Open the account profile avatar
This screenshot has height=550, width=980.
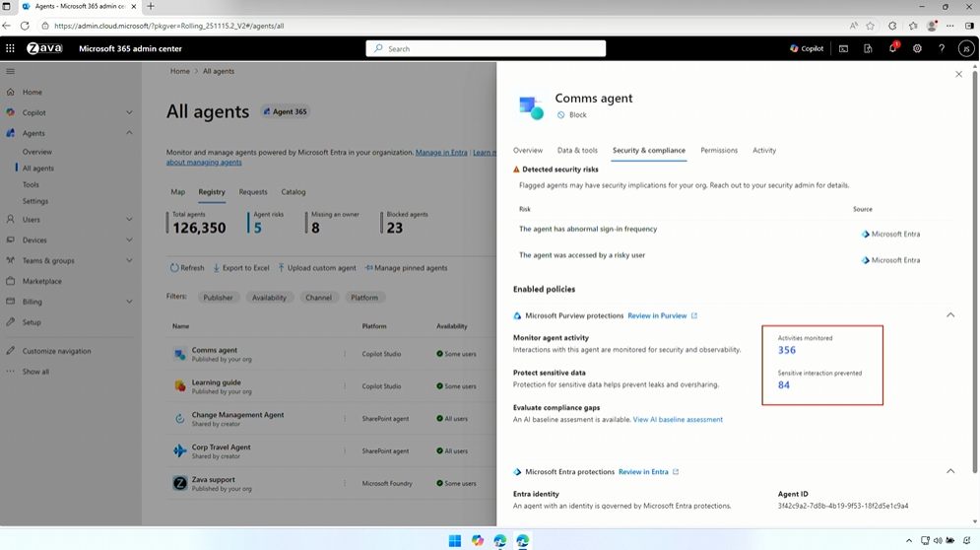(965, 48)
